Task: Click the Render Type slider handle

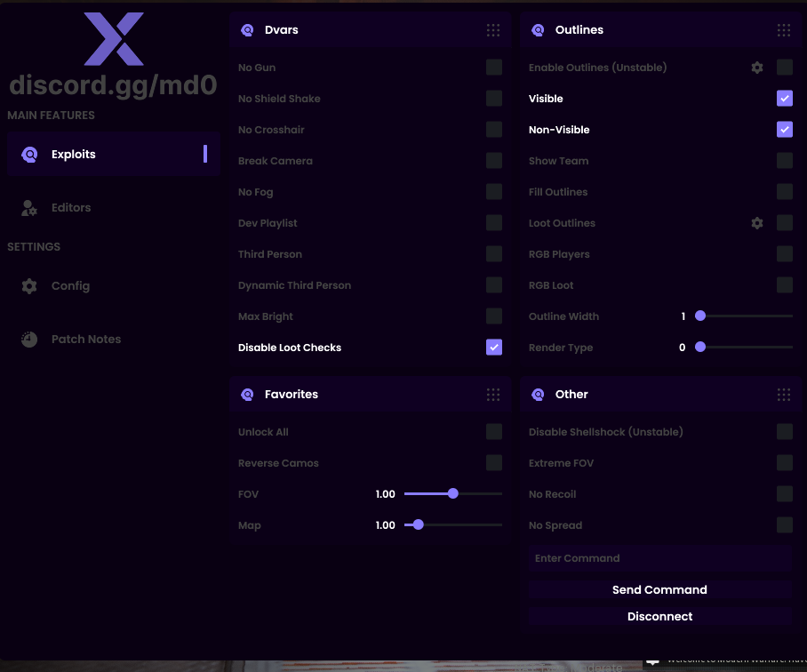Action: 700,347
